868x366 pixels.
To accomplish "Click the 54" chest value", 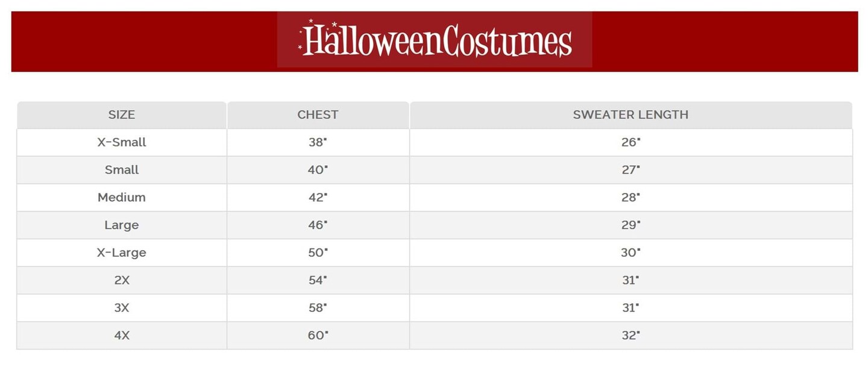I will (x=318, y=280).
